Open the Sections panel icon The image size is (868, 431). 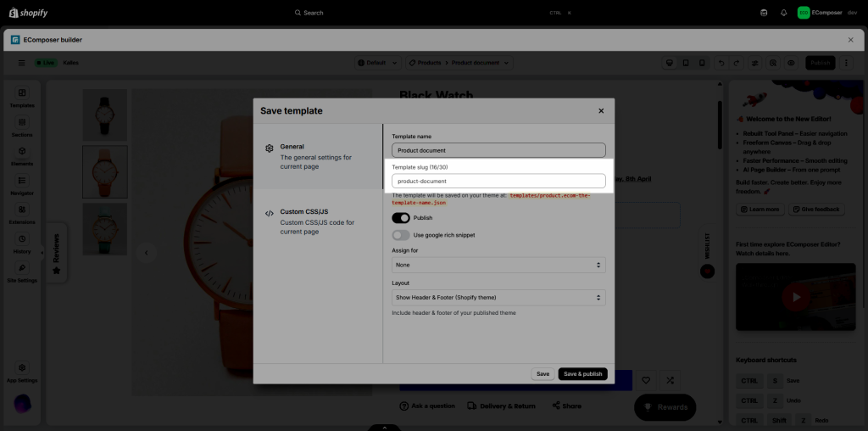tap(22, 122)
